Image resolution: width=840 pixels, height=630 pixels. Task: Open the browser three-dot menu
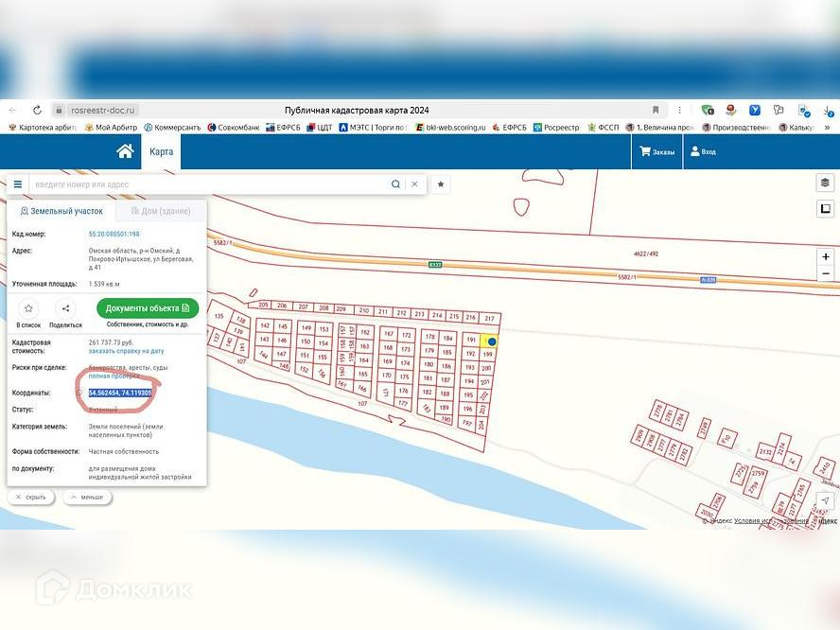tap(679, 110)
